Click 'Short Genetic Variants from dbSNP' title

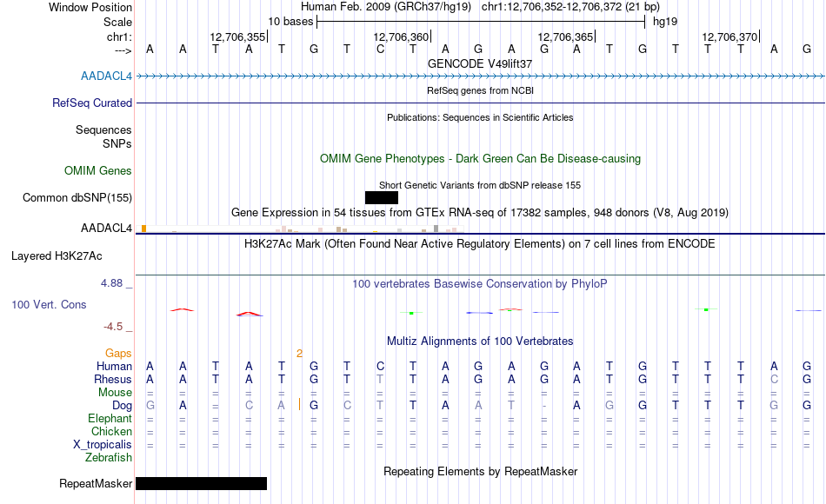(x=480, y=185)
